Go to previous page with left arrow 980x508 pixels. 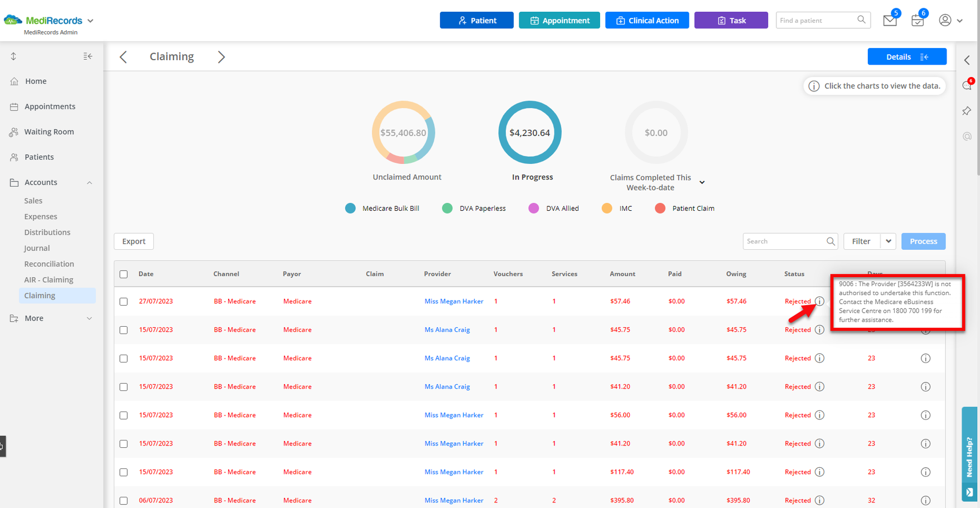(x=123, y=57)
